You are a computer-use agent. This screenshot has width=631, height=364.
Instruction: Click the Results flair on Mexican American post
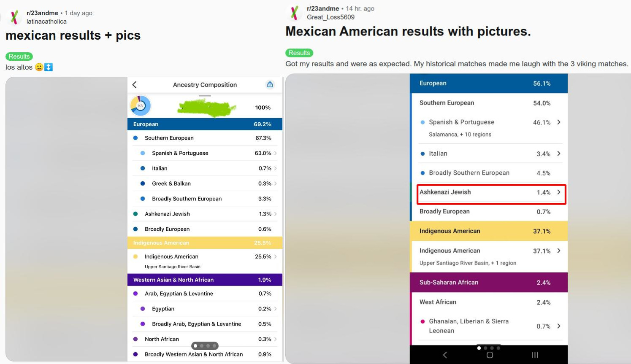point(299,53)
